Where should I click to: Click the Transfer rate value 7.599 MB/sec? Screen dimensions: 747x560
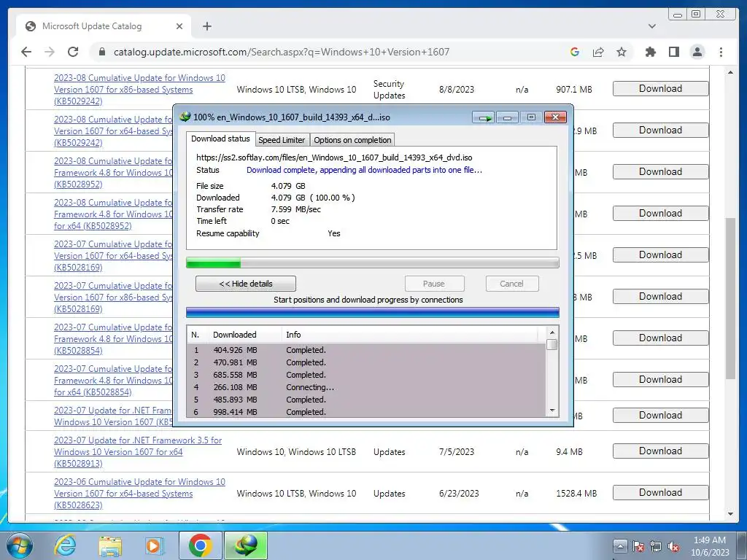pos(296,209)
